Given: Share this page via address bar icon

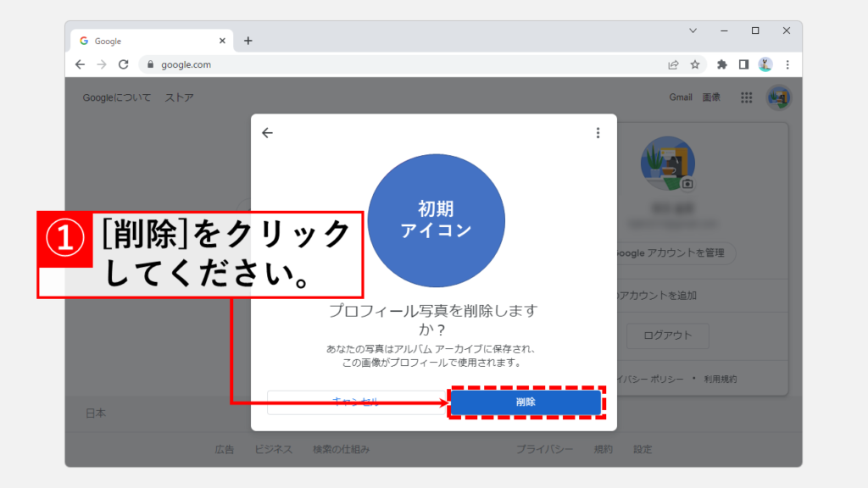Looking at the screenshot, I should (x=673, y=64).
